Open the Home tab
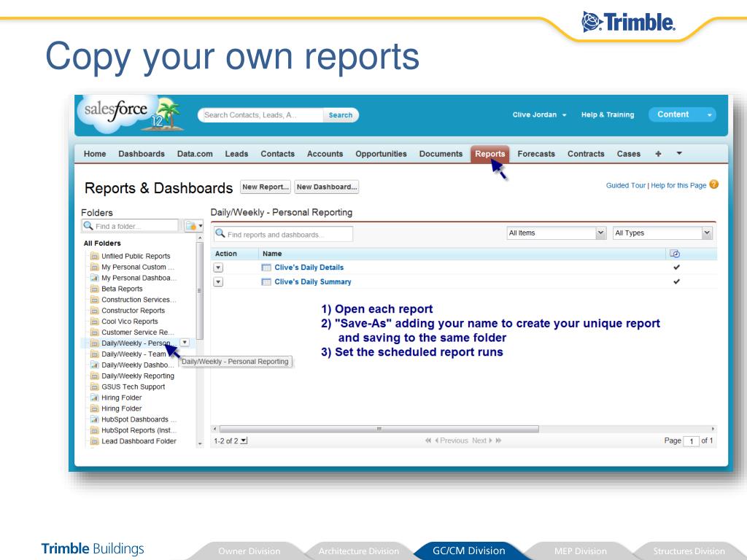Viewport: 747px width, 560px height. [95, 154]
